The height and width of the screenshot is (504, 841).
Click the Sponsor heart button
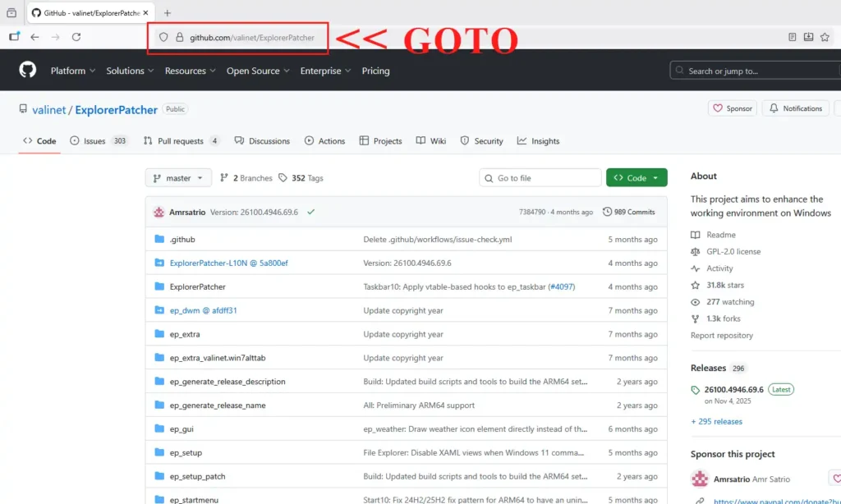pyautogui.click(x=732, y=108)
